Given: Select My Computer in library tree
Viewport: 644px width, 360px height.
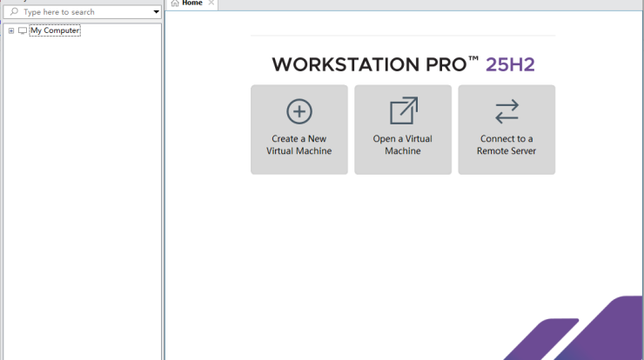Looking at the screenshot, I should coord(55,30).
